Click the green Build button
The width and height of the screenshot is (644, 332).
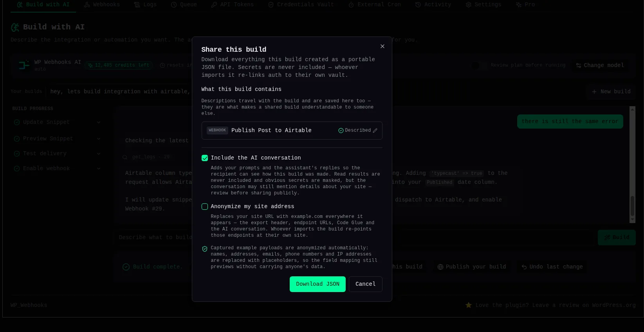[x=617, y=238]
